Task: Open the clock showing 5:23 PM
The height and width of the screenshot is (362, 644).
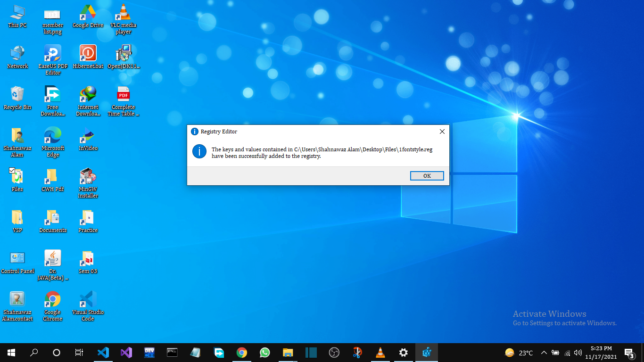Action: pos(601,353)
